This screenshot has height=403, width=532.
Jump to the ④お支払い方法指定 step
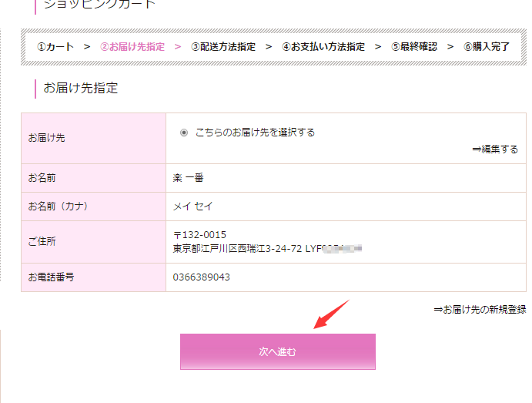tap(323, 47)
